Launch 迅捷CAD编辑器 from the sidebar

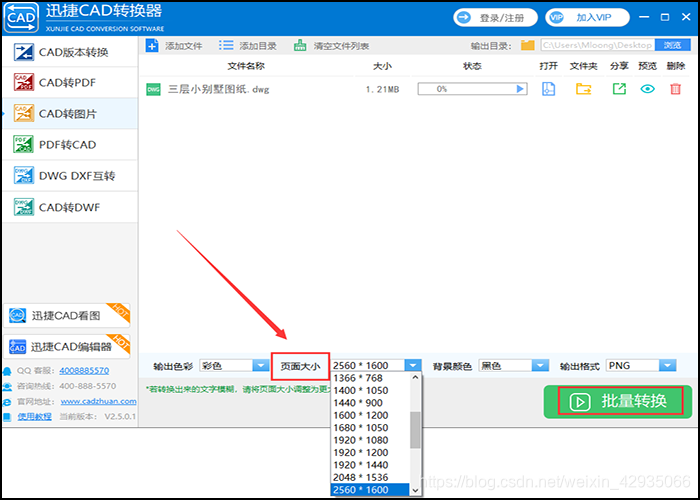(67, 346)
